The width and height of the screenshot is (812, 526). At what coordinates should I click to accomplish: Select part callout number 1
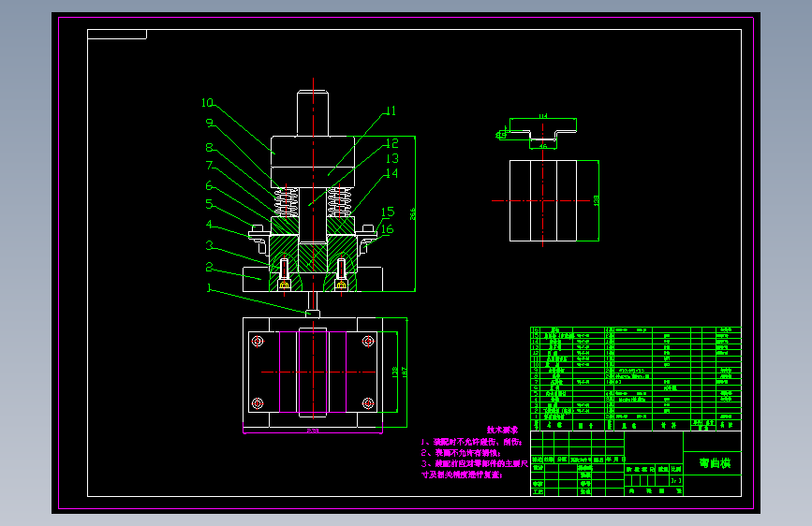click(209, 288)
